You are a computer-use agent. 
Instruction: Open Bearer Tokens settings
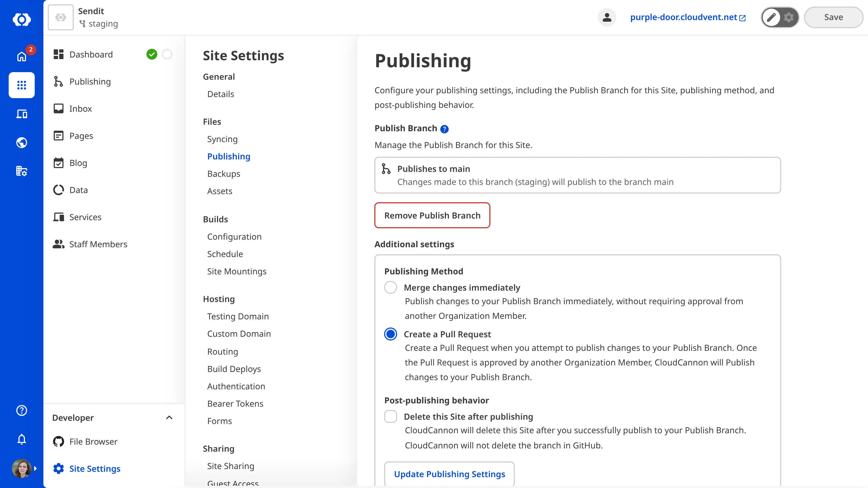235,403
